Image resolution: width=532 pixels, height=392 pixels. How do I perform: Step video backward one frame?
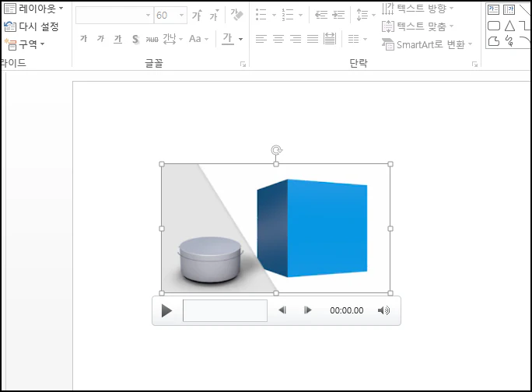point(282,310)
